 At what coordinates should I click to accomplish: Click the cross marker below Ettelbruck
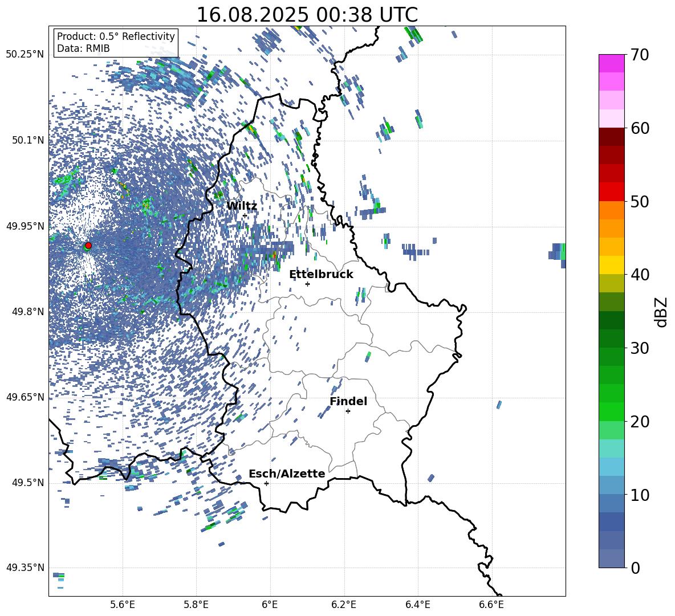tap(307, 284)
